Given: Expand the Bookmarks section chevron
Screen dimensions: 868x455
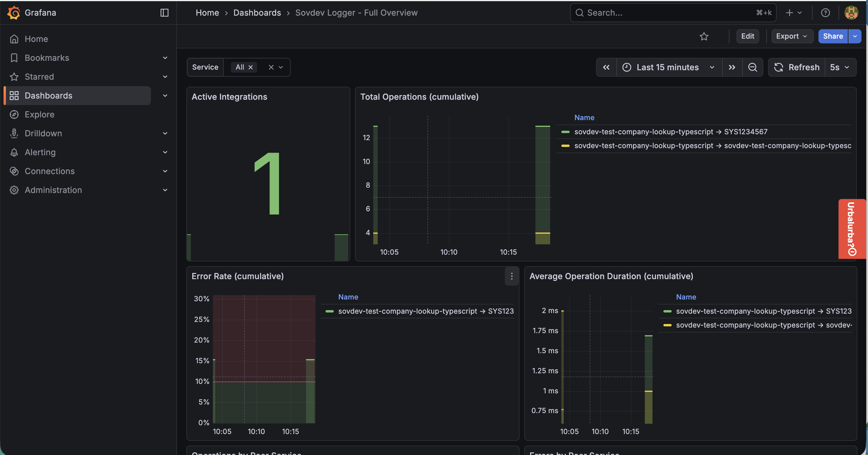Looking at the screenshot, I should coord(165,58).
